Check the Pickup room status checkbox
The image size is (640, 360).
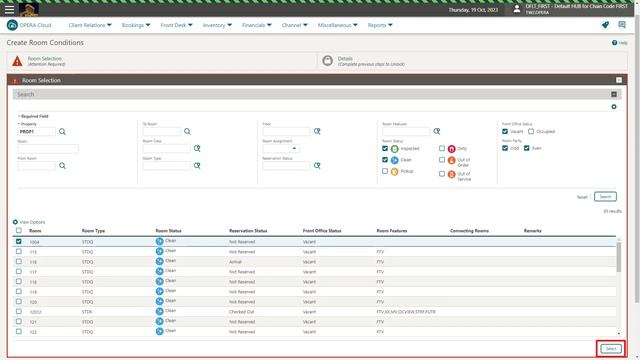[385, 171]
